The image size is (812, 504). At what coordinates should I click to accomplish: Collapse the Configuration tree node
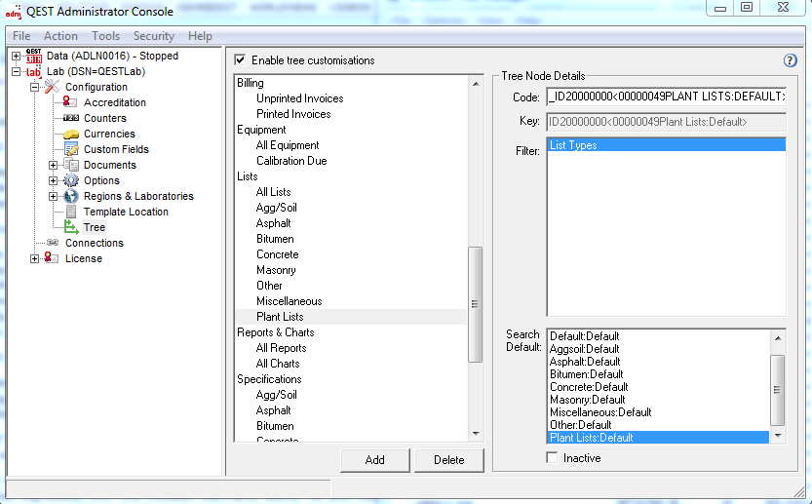coord(34,87)
